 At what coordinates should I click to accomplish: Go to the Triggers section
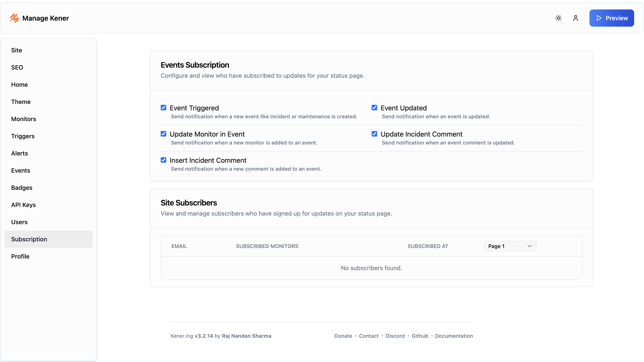point(23,136)
